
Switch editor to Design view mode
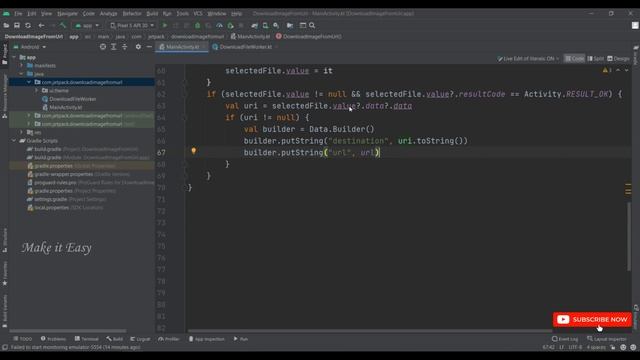pos(618,59)
